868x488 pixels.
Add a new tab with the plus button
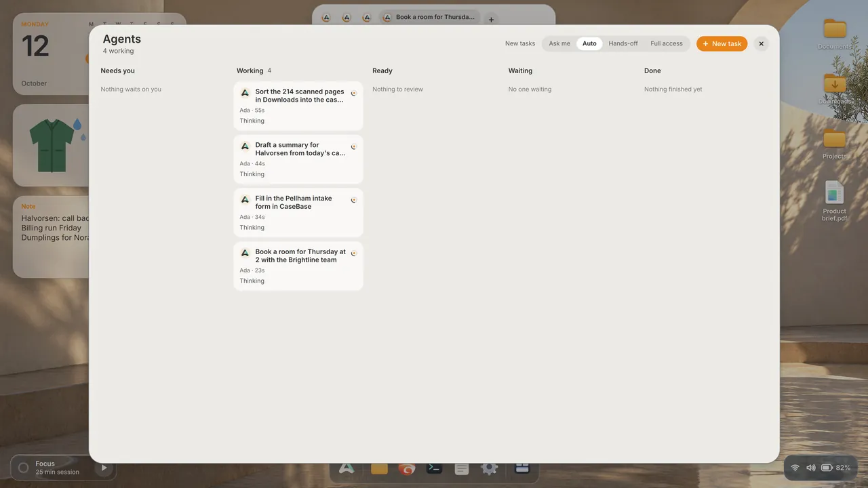pos(492,20)
